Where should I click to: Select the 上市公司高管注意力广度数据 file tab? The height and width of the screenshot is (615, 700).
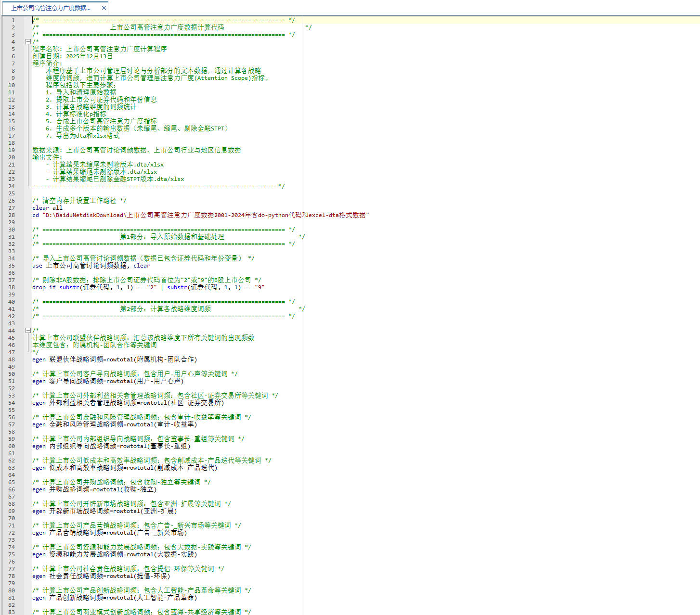pyautogui.click(x=51, y=8)
